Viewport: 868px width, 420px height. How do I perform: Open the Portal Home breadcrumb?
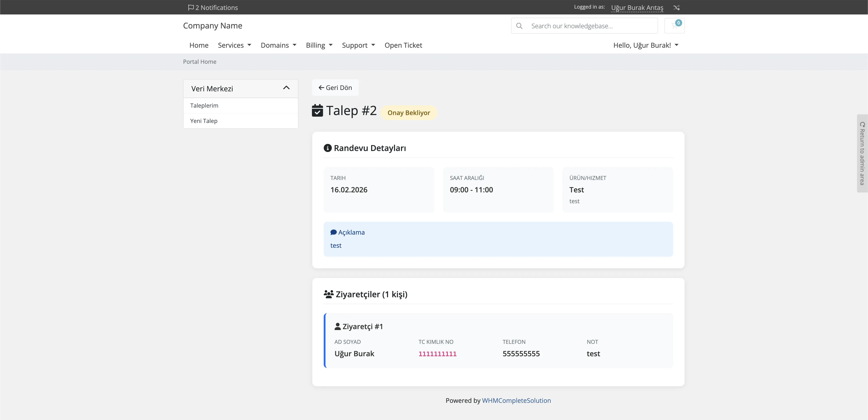[x=199, y=62]
